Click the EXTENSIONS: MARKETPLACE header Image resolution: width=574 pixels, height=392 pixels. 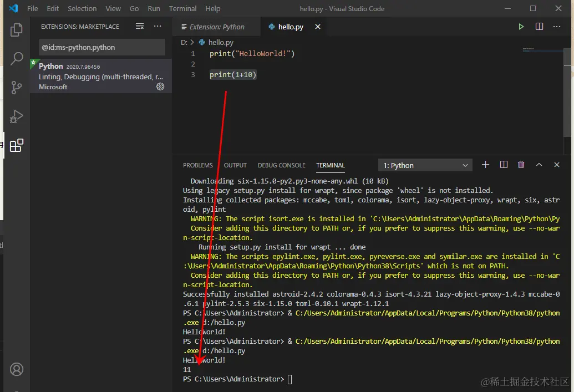[80, 27]
